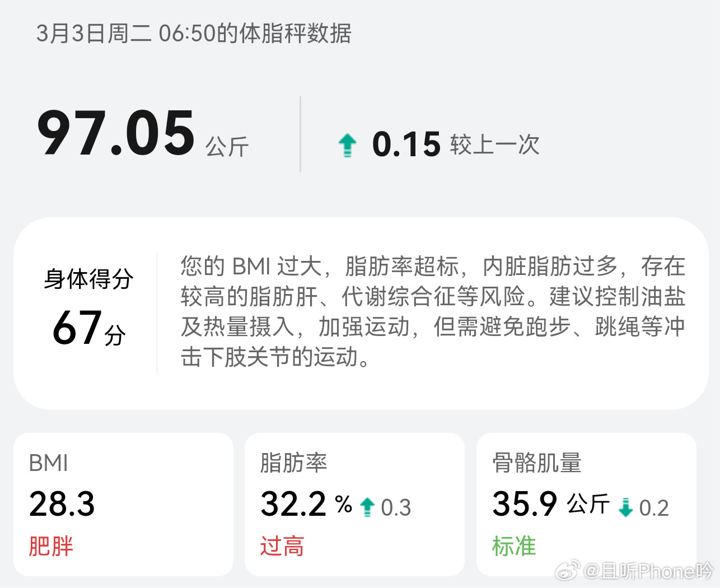Click the 标准 status label under muscle mass
The width and height of the screenshot is (720, 588).
coord(514,547)
